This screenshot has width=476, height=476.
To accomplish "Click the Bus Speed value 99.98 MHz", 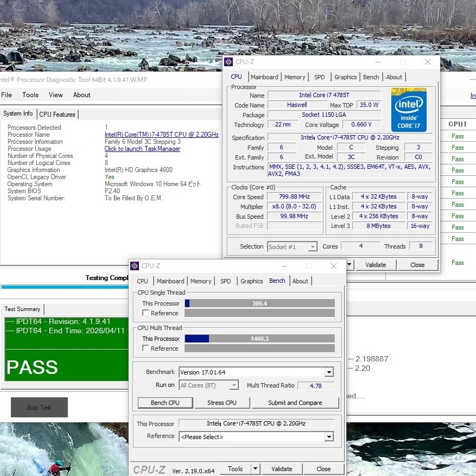I will (294, 216).
